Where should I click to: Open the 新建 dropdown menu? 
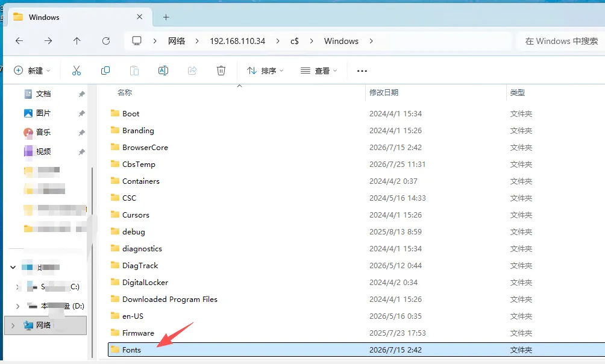(32, 71)
